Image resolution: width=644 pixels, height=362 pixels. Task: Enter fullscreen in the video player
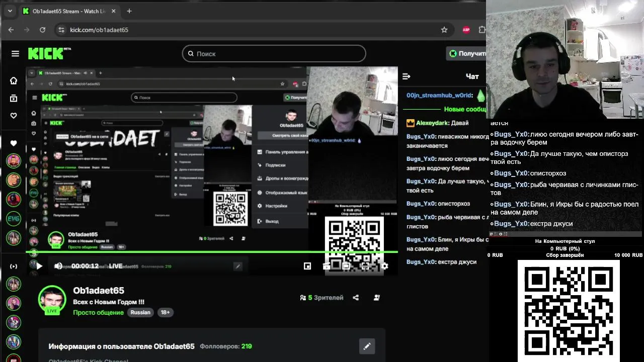pos(365,266)
